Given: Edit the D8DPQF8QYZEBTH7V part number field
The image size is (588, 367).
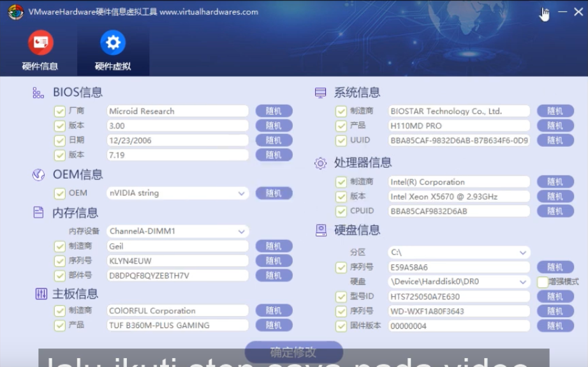Looking at the screenshot, I should pyautogui.click(x=178, y=276).
